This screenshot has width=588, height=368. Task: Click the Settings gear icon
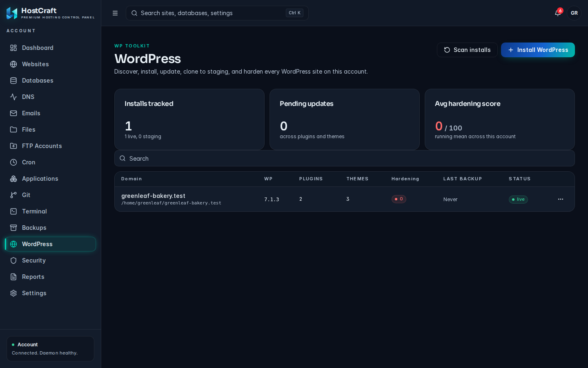point(13,293)
